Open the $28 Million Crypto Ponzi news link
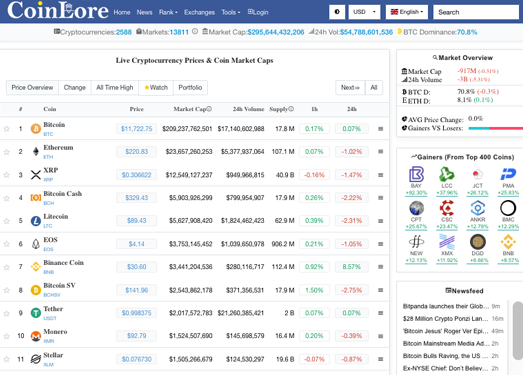523x375 pixels. tap(446, 319)
